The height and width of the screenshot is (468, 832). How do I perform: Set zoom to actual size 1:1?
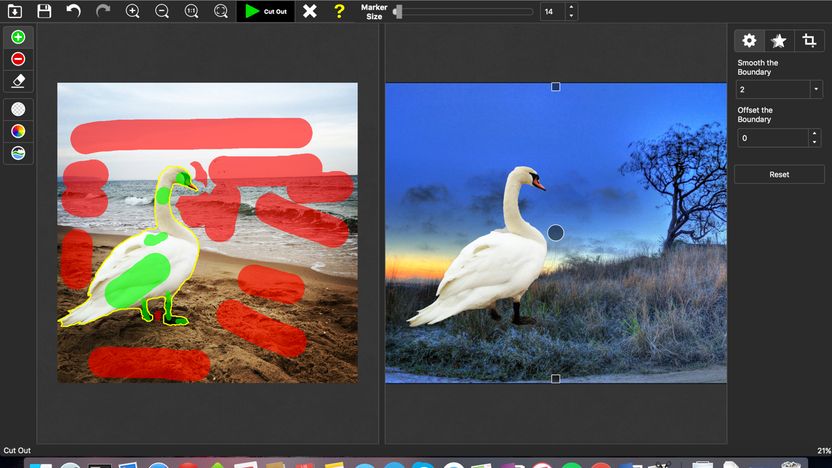(191, 11)
